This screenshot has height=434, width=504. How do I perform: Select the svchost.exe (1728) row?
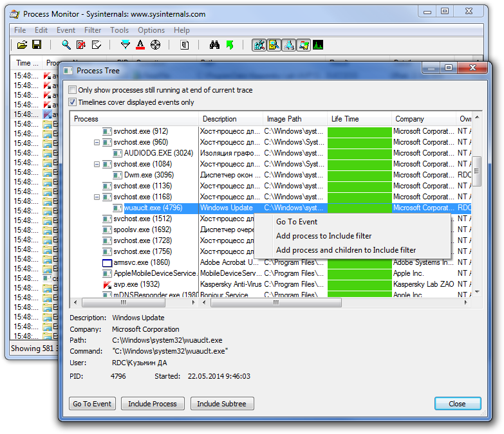[162, 240]
